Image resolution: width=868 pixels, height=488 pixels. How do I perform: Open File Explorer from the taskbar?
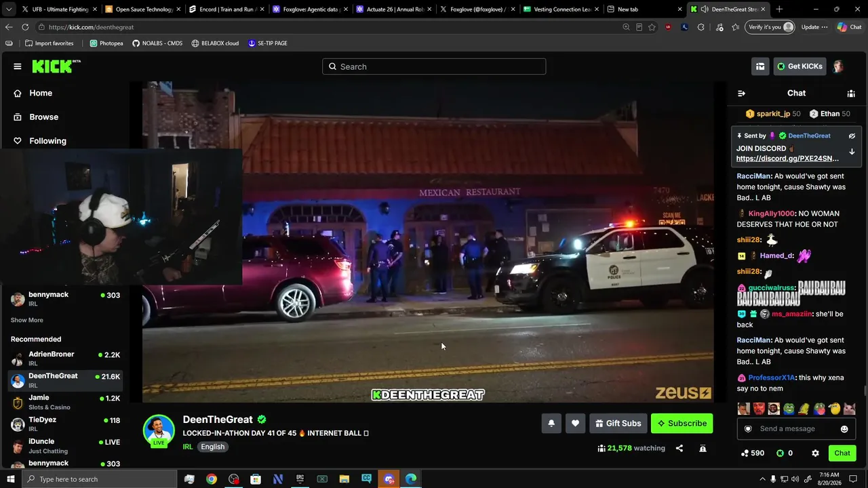coord(344,479)
